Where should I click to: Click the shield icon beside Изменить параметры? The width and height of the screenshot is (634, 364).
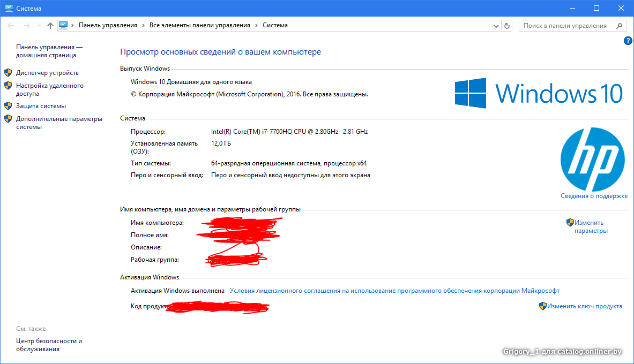point(570,222)
